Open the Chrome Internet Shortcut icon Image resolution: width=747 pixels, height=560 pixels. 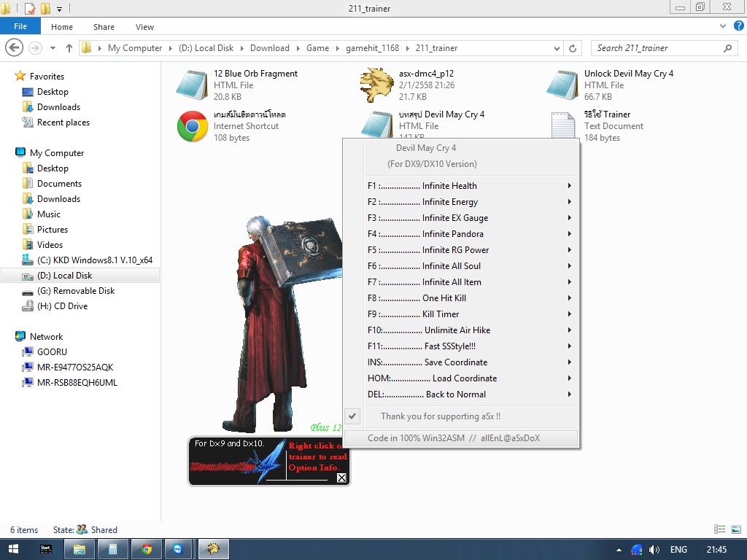[x=193, y=126]
